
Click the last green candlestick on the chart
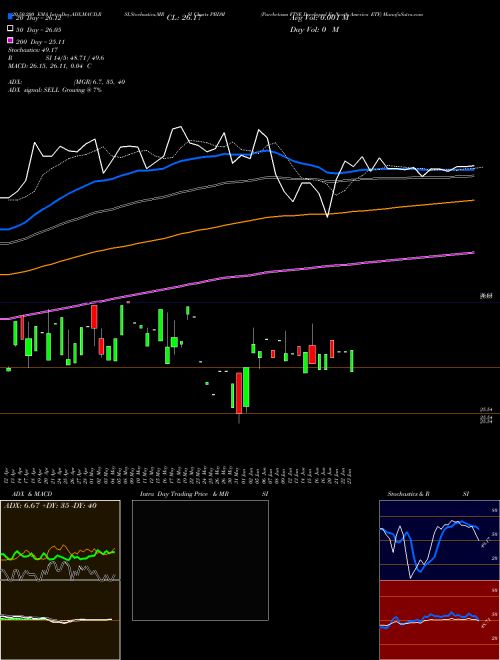click(x=352, y=361)
